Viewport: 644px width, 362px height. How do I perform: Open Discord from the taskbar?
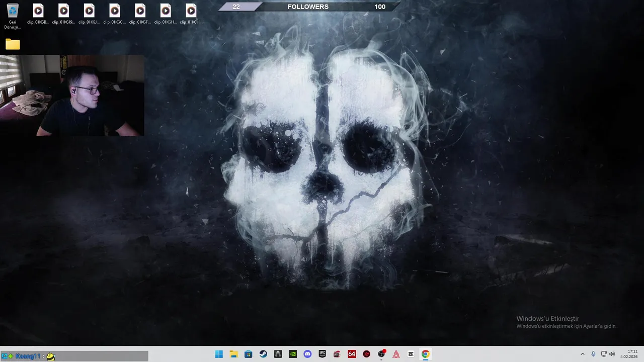point(307,354)
